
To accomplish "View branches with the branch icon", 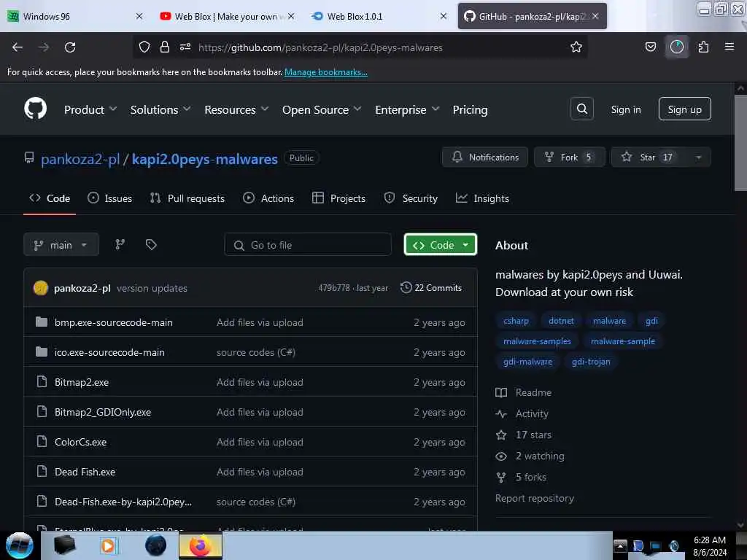I will click(x=120, y=244).
